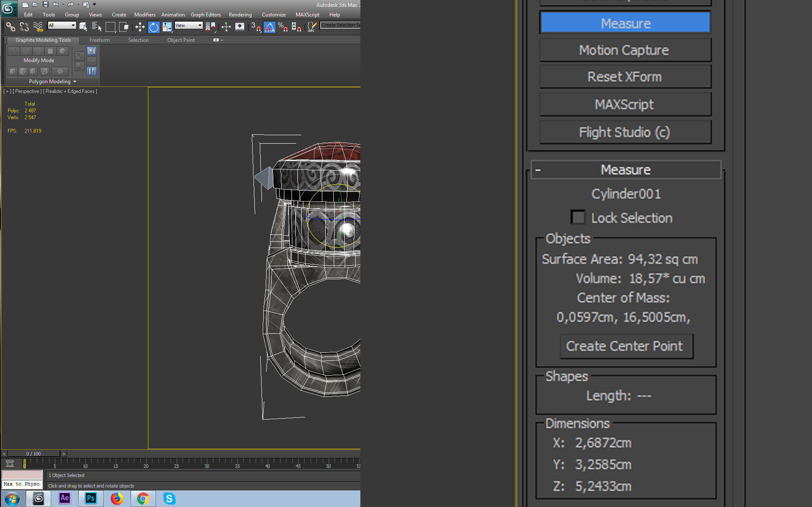Viewport: 812px width, 507px height.
Task: Enable the Lock Selection checkbox
Action: click(578, 218)
